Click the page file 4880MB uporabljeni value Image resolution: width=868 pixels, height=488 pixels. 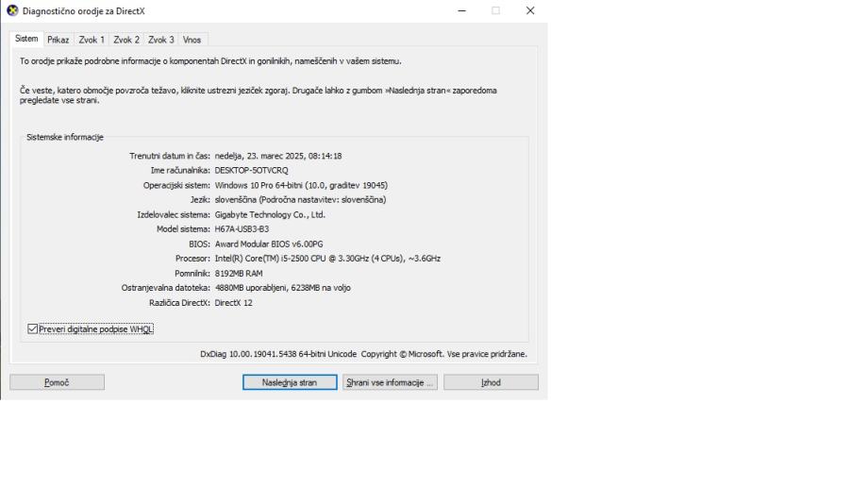pyautogui.click(x=283, y=288)
